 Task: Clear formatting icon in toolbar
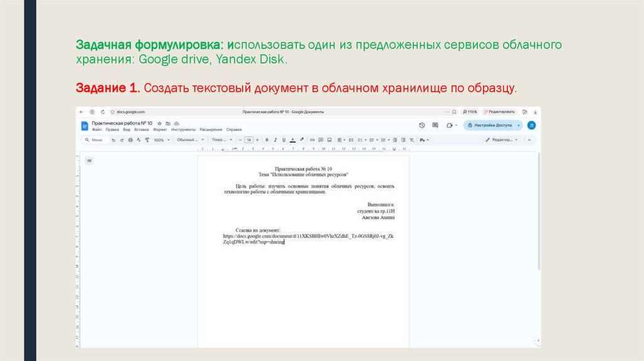(x=411, y=140)
